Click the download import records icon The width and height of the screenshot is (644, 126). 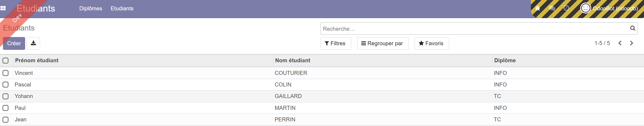33,43
